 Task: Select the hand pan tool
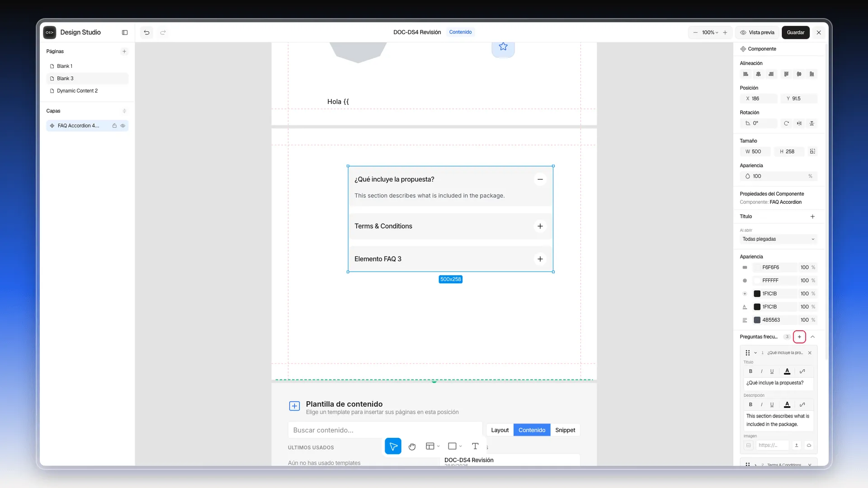click(412, 446)
